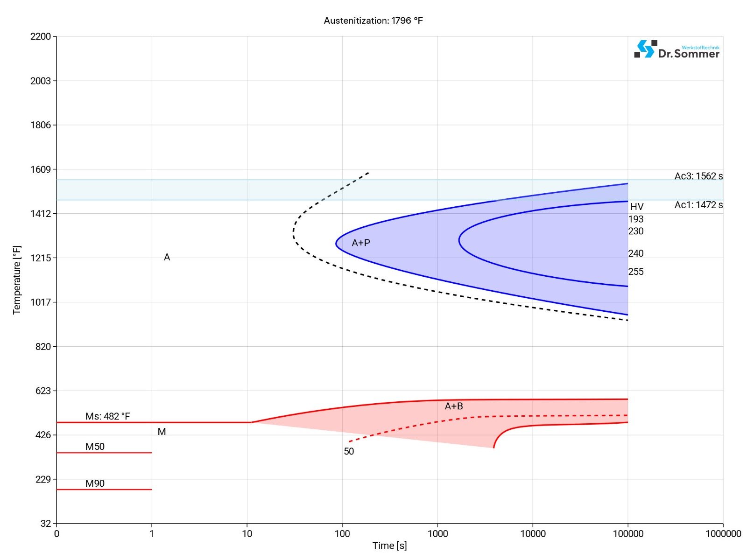
Task: Click the Ms: 482 °F label
Action: click(x=107, y=416)
